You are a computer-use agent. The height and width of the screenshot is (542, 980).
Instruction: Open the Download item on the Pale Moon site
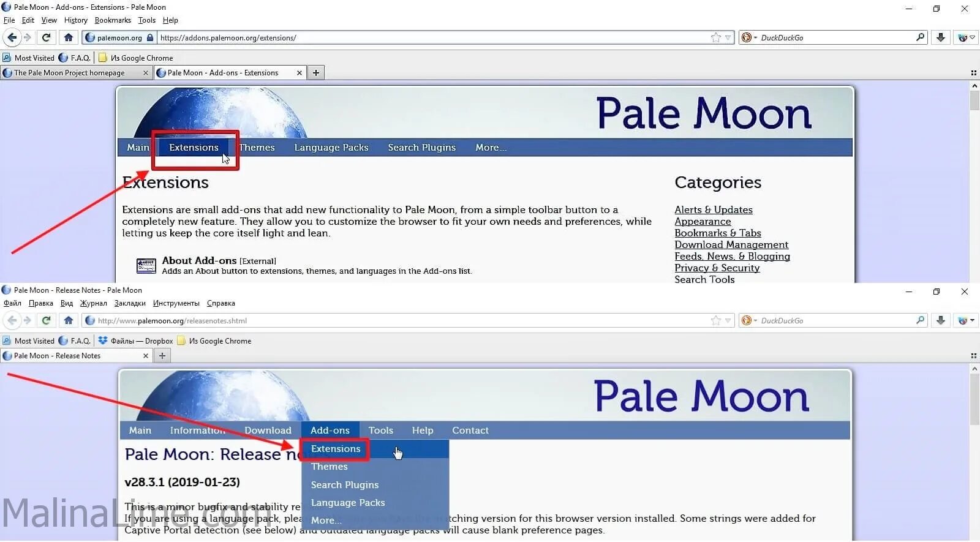pyautogui.click(x=268, y=431)
